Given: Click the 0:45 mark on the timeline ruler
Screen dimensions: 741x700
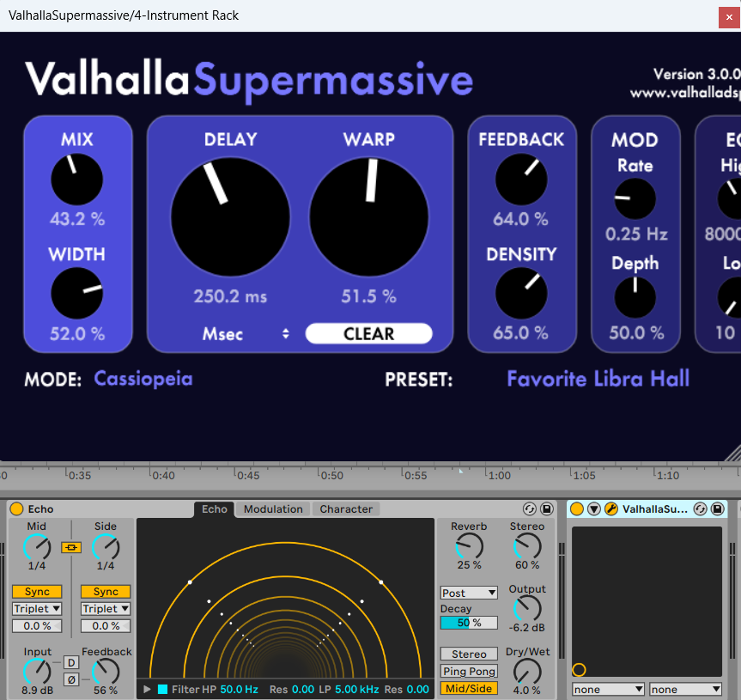Looking at the screenshot, I should point(248,475).
